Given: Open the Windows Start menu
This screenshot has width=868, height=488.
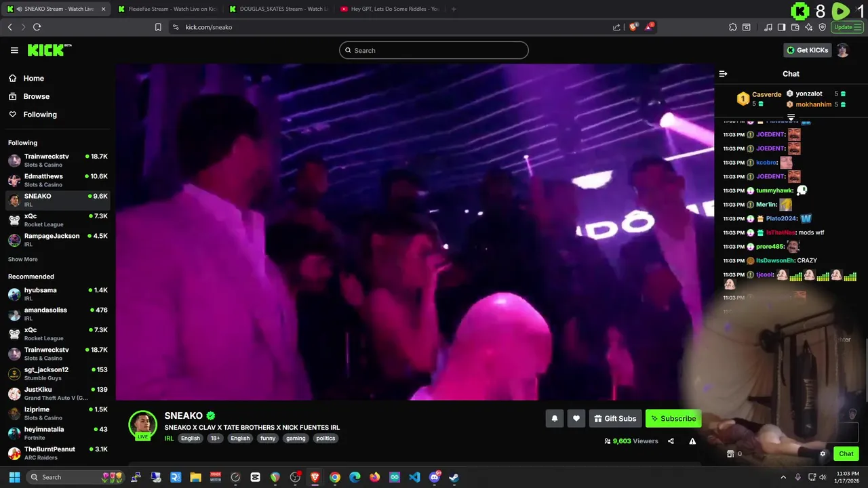Looking at the screenshot, I should pos(14,477).
